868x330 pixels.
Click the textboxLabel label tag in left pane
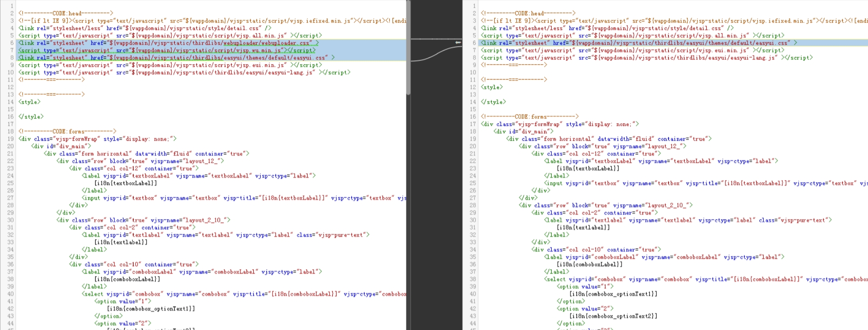(199, 176)
